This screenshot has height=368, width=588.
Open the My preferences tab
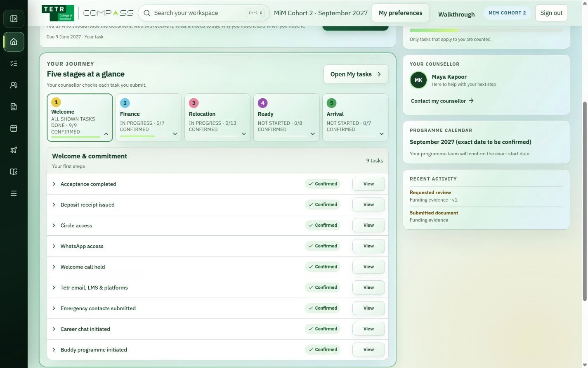pos(400,13)
